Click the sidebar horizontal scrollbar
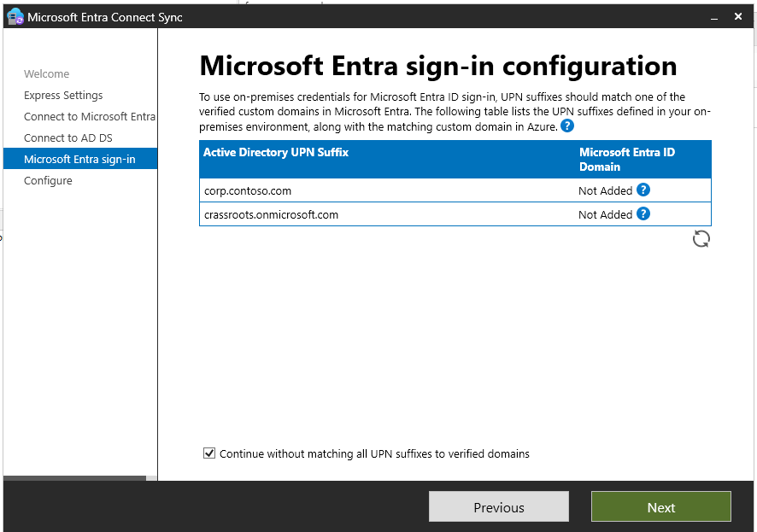Screen dimensions: 757x532 (x=75, y=478)
